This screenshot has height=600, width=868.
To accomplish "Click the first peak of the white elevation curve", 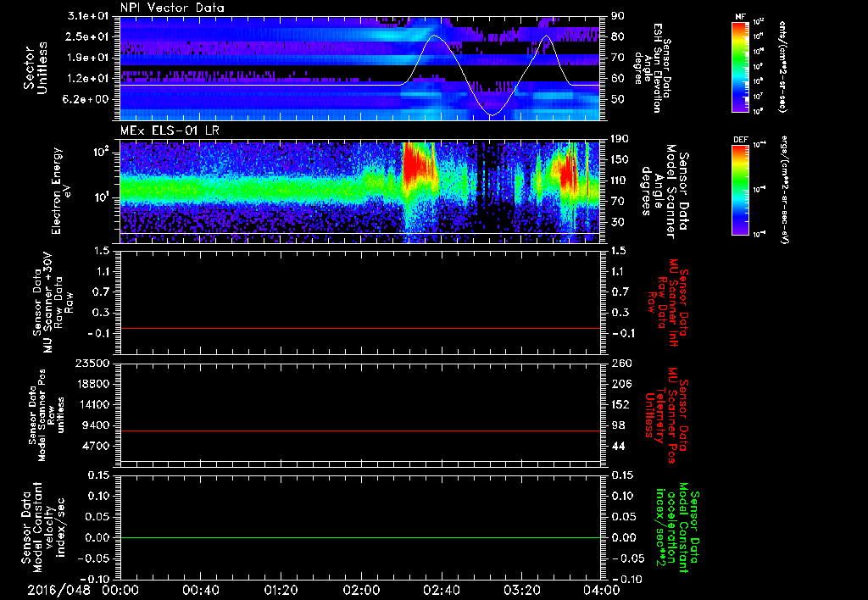I will click(435, 36).
